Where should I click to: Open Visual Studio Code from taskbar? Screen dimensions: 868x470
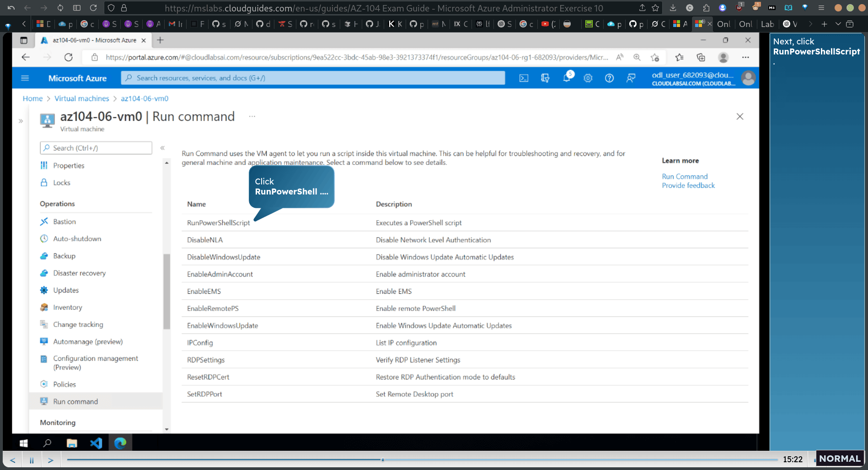pyautogui.click(x=96, y=443)
